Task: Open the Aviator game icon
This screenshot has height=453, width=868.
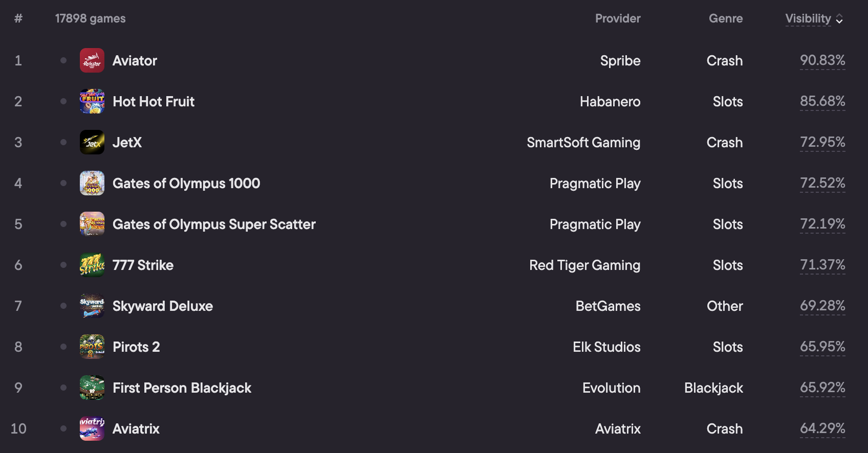Action: (92, 60)
